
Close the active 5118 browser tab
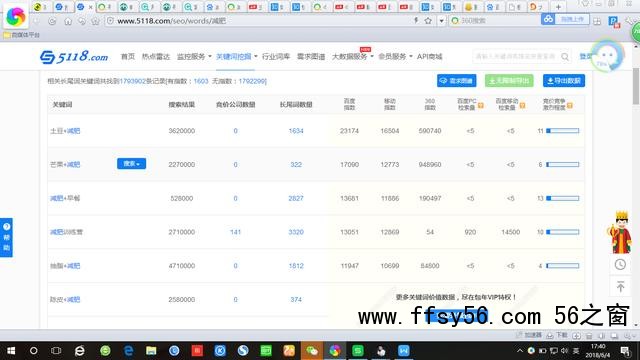point(91,7)
